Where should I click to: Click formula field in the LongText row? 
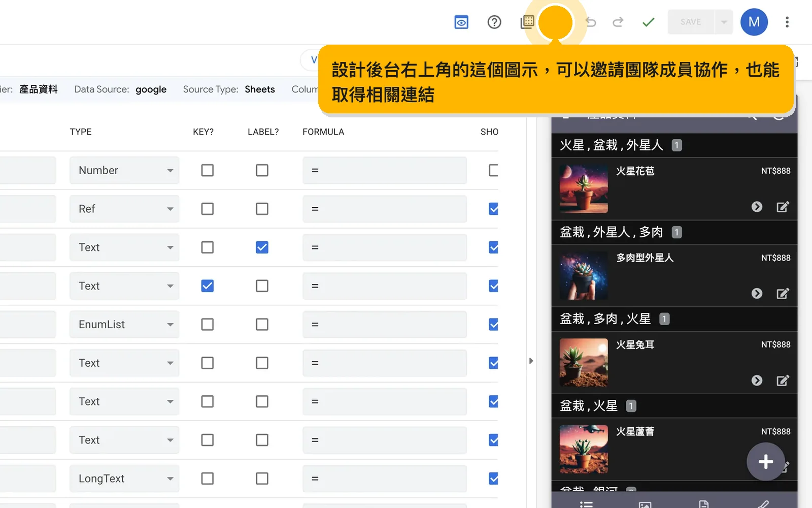click(385, 479)
